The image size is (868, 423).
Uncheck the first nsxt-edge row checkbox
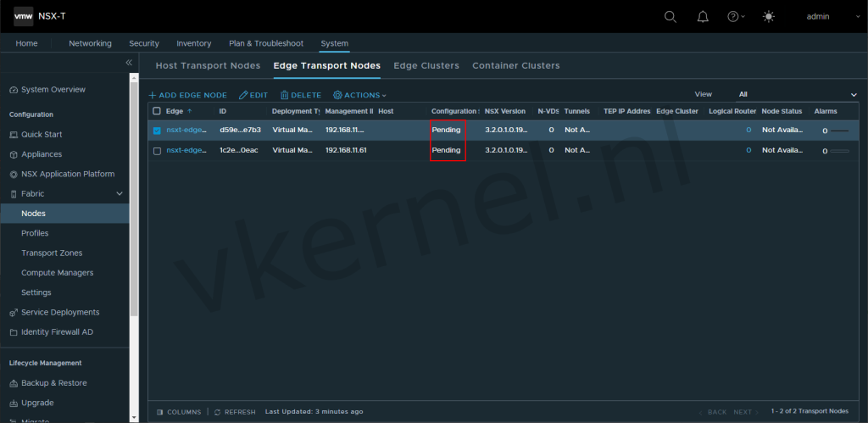point(157,131)
